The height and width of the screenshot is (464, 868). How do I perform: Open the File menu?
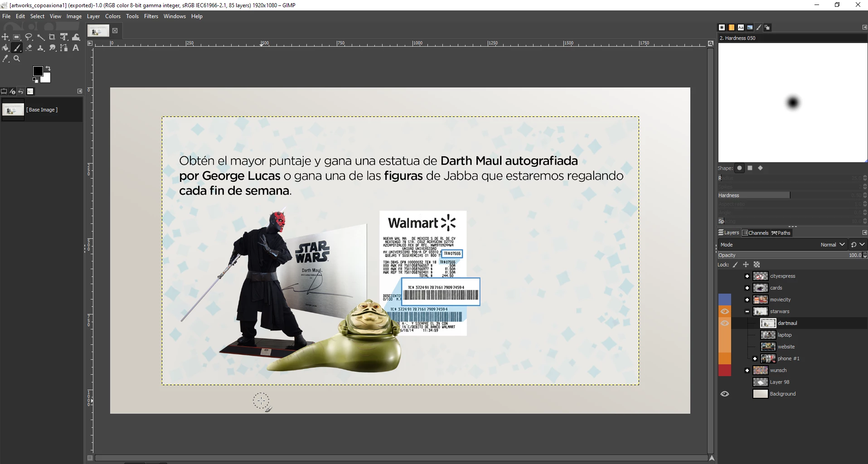[x=6, y=16]
